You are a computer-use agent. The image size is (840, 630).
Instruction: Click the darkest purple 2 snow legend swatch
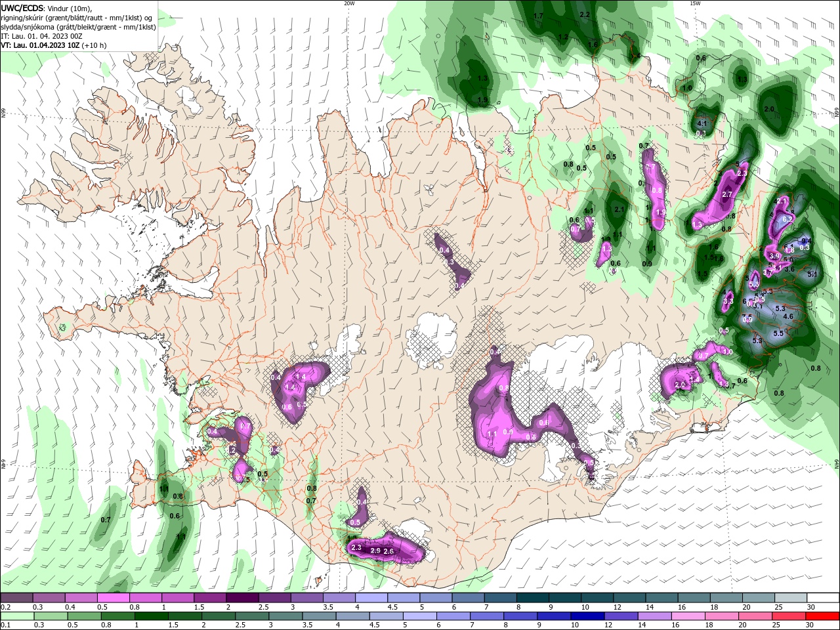242,598
